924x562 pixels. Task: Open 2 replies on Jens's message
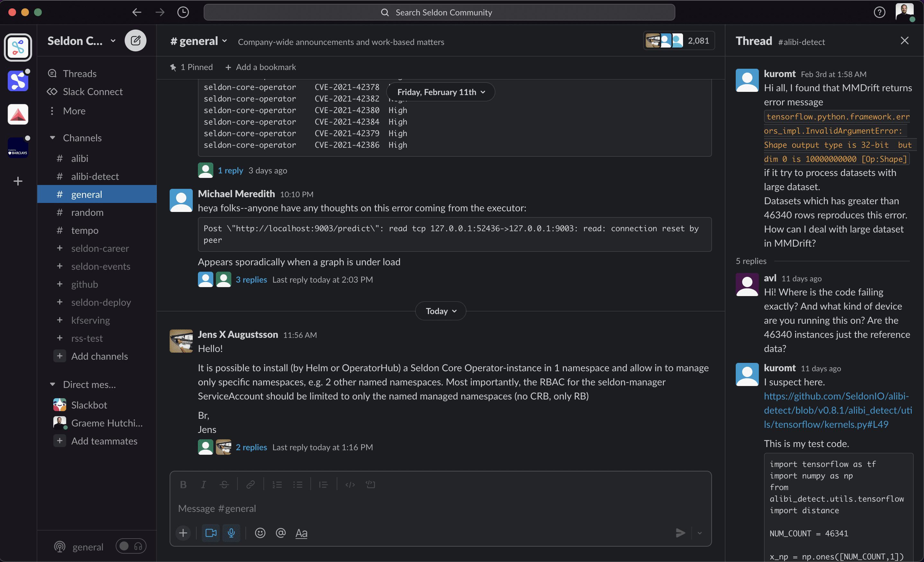click(x=251, y=447)
